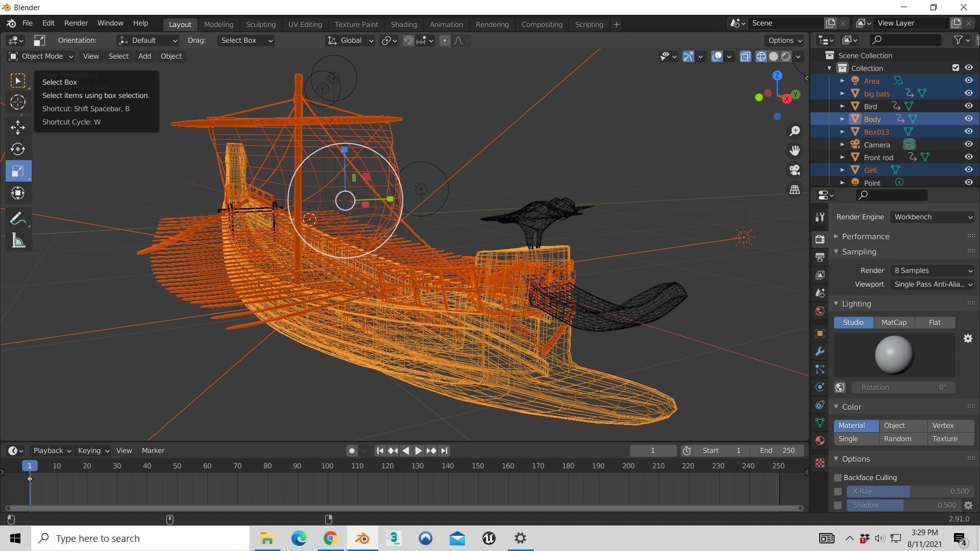The height and width of the screenshot is (551, 980).
Task: Open Drag Select Box dropdown
Action: 246,40
